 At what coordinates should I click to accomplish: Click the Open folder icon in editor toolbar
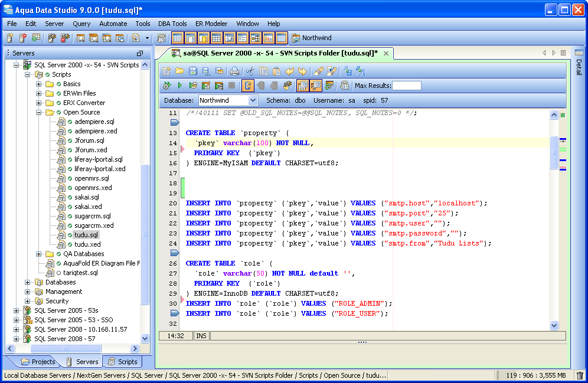point(179,71)
